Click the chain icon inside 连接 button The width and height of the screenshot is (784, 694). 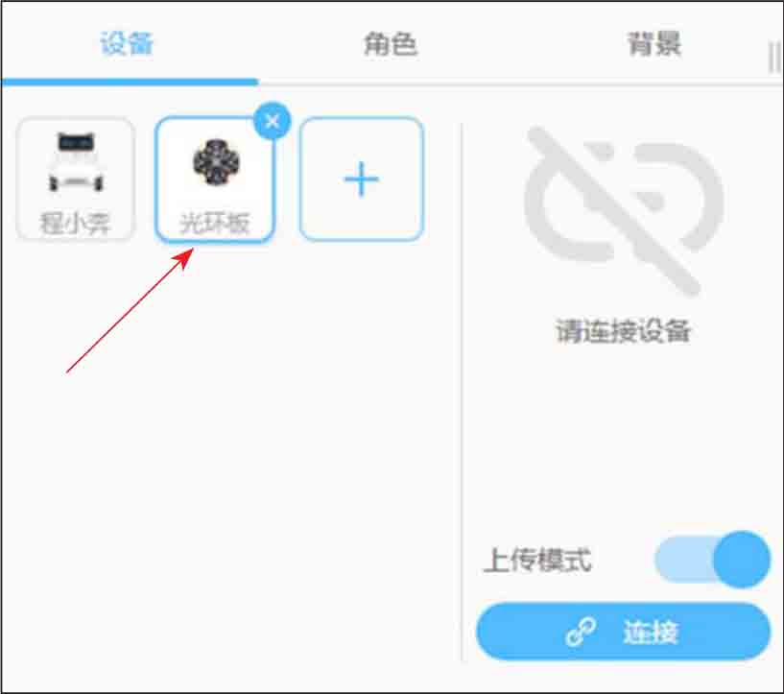[581, 632]
